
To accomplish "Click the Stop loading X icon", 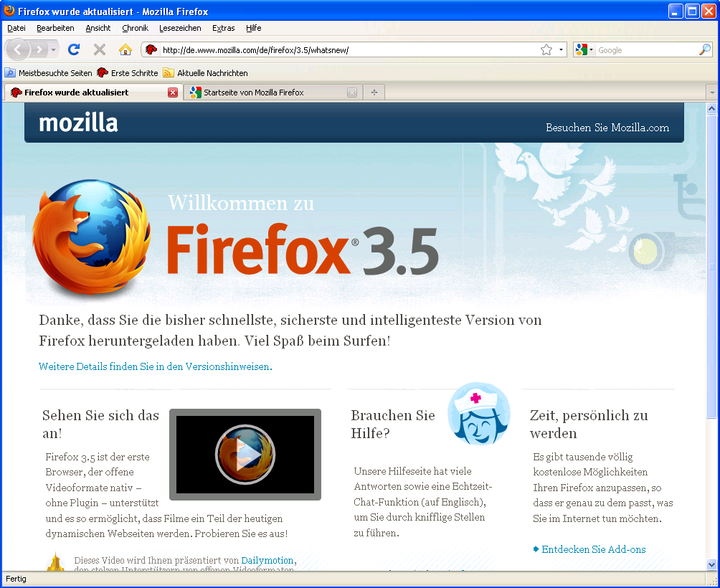I will tap(100, 49).
